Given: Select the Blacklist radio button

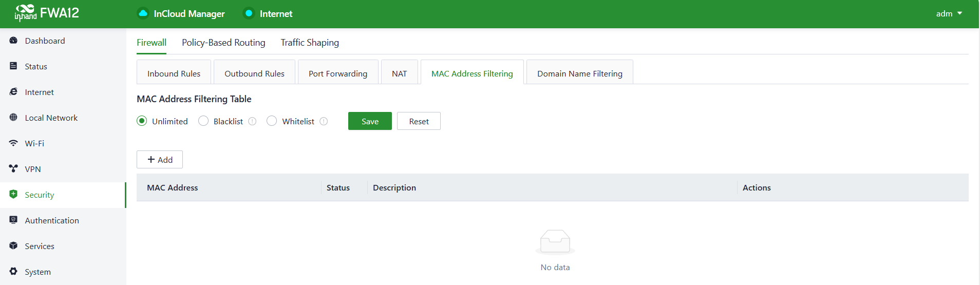Looking at the screenshot, I should click(203, 121).
